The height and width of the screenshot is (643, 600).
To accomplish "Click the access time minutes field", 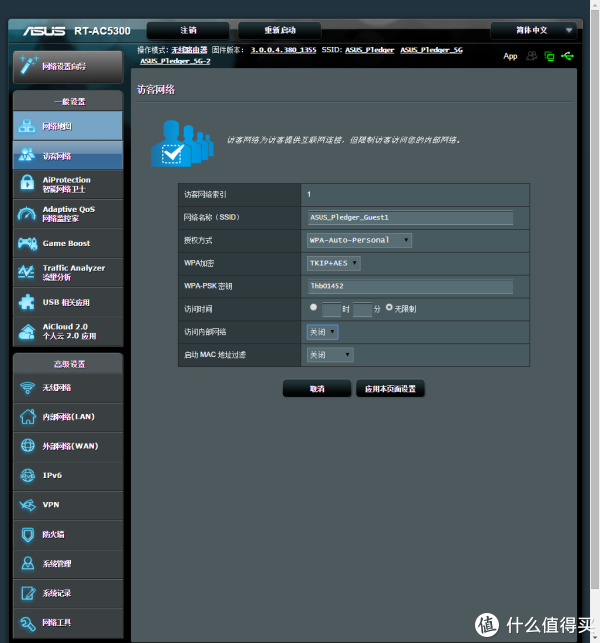I will pyautogui.click(x=362, y=309).
